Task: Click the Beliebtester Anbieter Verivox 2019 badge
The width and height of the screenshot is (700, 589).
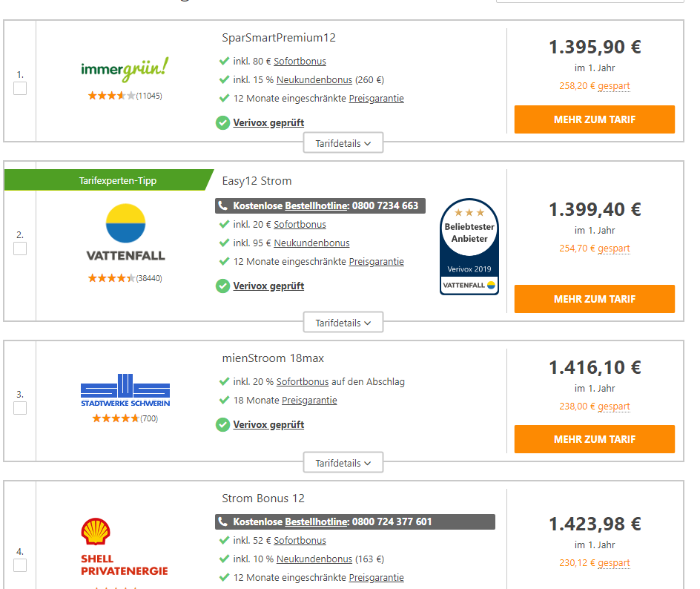Action: coord(469,246)
